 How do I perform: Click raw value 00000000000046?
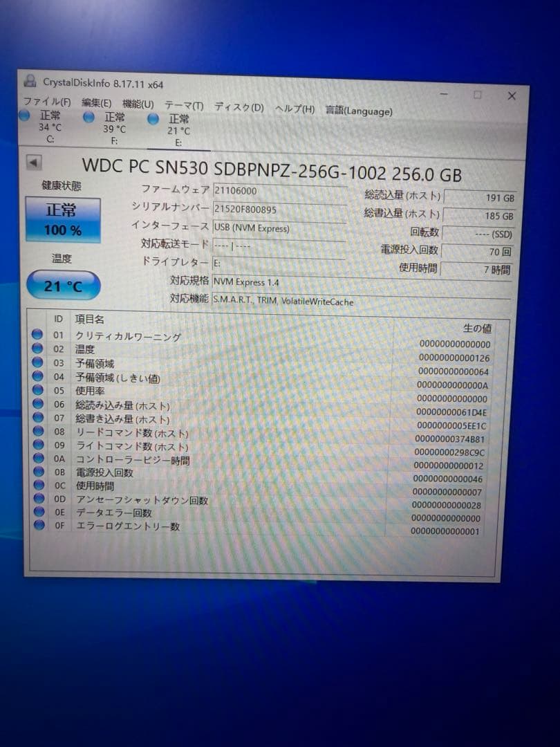[x=447, y=479]
